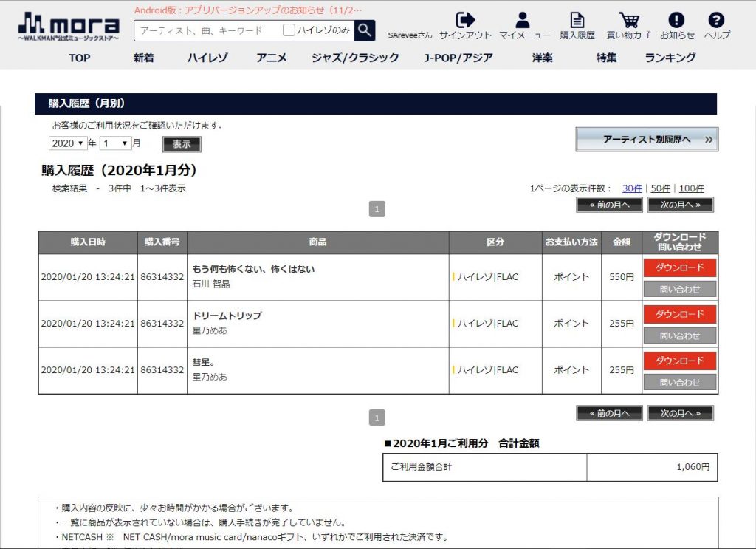Go to アーティスト別履歴へ button

647,140
